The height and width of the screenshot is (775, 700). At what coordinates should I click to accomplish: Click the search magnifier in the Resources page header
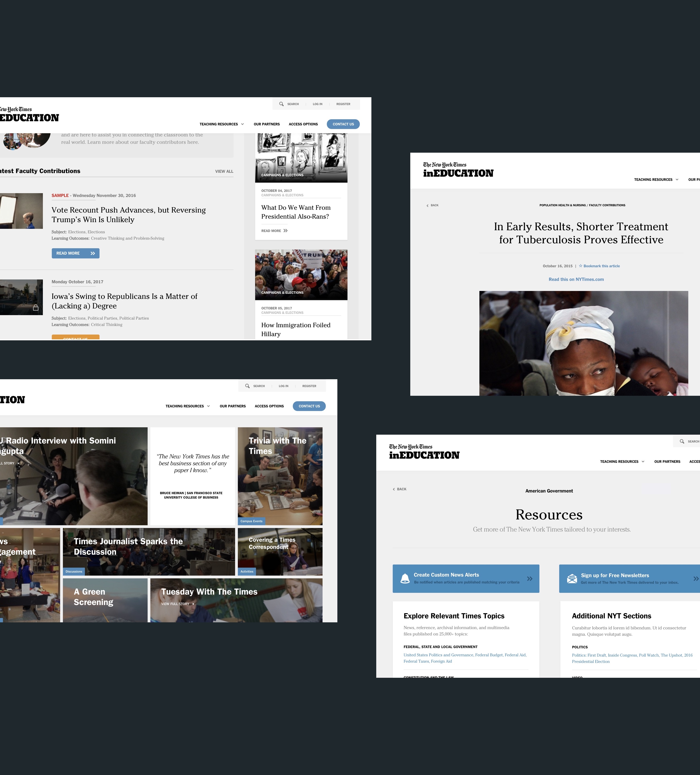click(682, 441)
